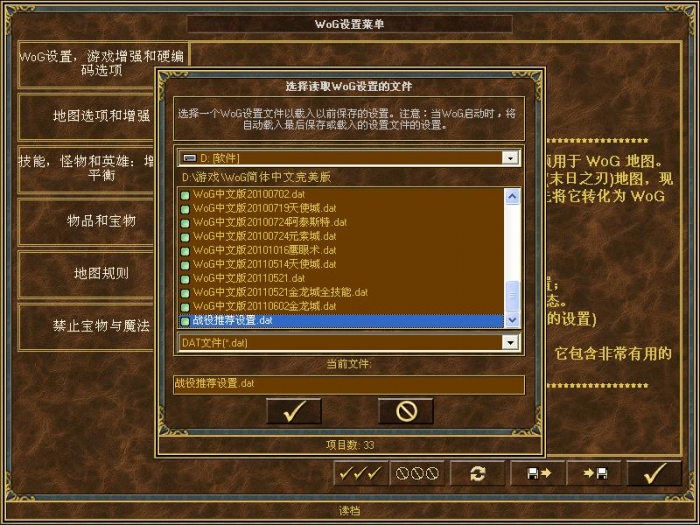Open the DAT文件(*.dat) filter combo box

point(349,342)
